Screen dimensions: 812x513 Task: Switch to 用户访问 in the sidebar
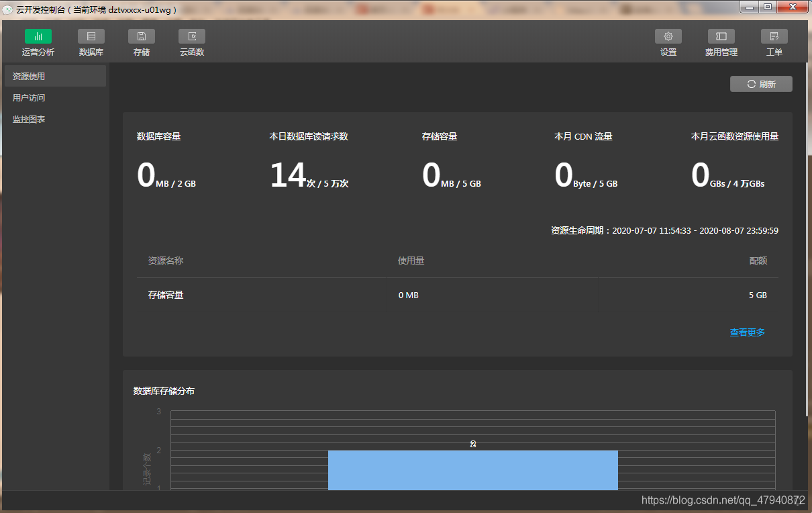click(x=29, y=98)
